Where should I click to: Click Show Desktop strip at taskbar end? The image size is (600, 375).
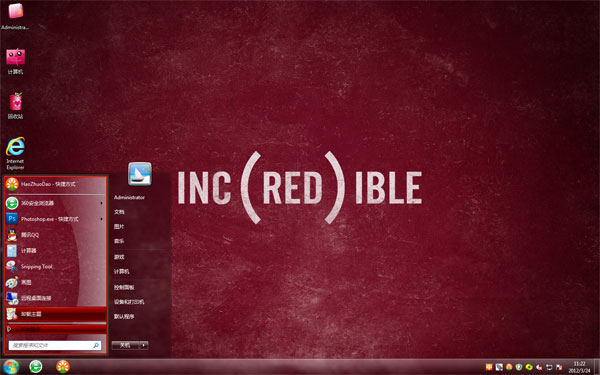pos(597,367)
